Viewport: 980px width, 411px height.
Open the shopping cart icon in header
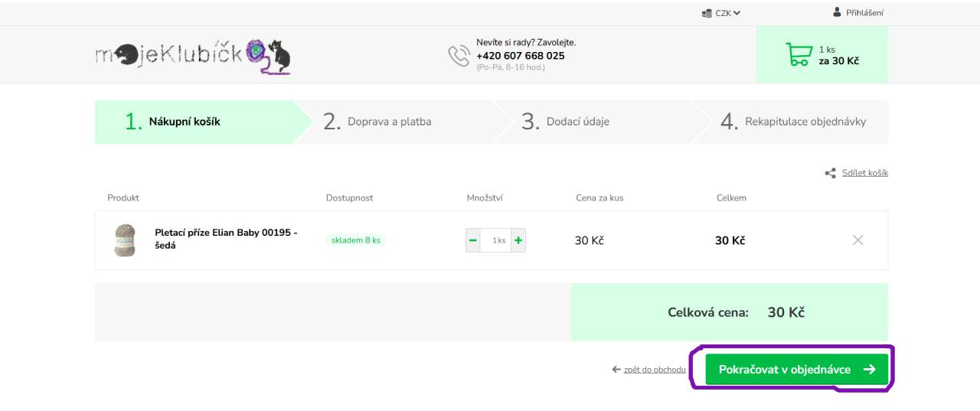point(799,55)
